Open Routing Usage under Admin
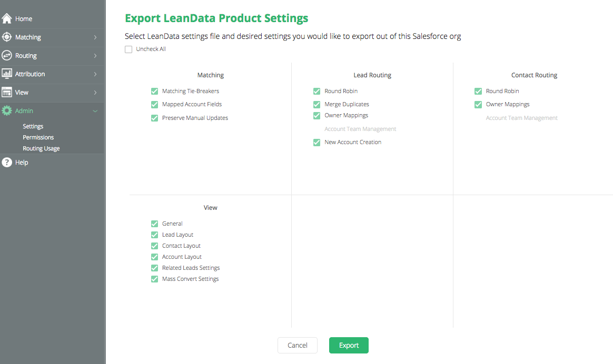The width and height of the screenshot is (613, 364). (x=41, y=148)
